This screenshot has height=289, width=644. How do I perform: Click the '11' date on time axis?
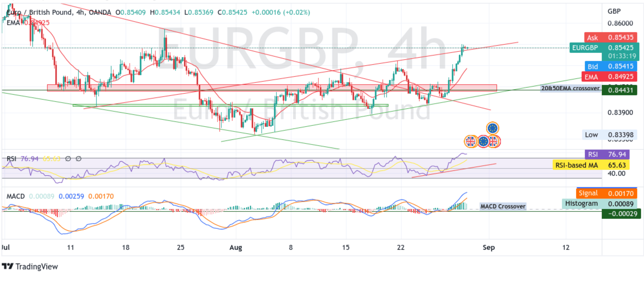pos(70,247)
